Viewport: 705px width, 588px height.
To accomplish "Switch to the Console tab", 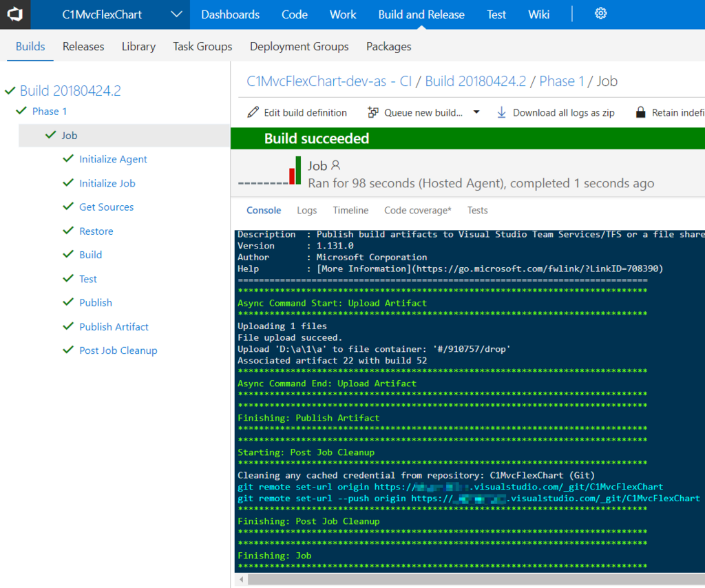I will pos(264,211).
